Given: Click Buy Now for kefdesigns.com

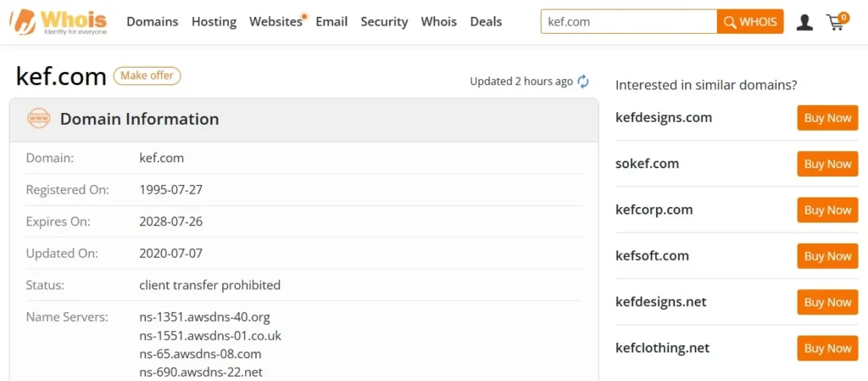Looking at the screenshot, I should [x=827, y=118].
